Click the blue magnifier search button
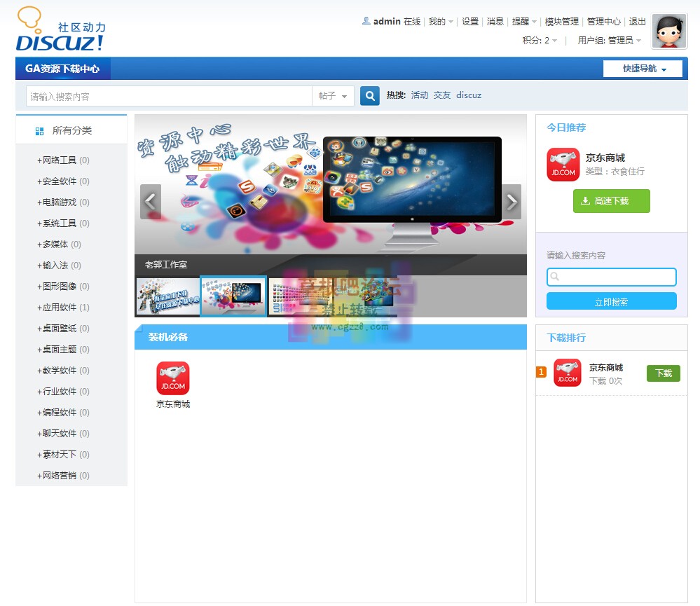 [369, 96]
